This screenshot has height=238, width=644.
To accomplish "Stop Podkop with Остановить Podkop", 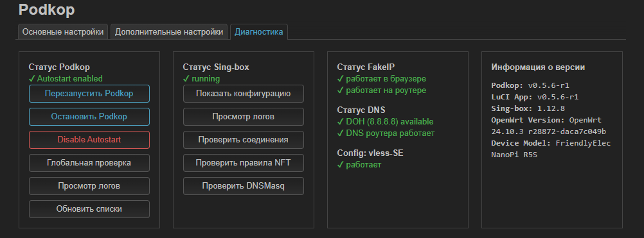I will click(x=89, y=116).
